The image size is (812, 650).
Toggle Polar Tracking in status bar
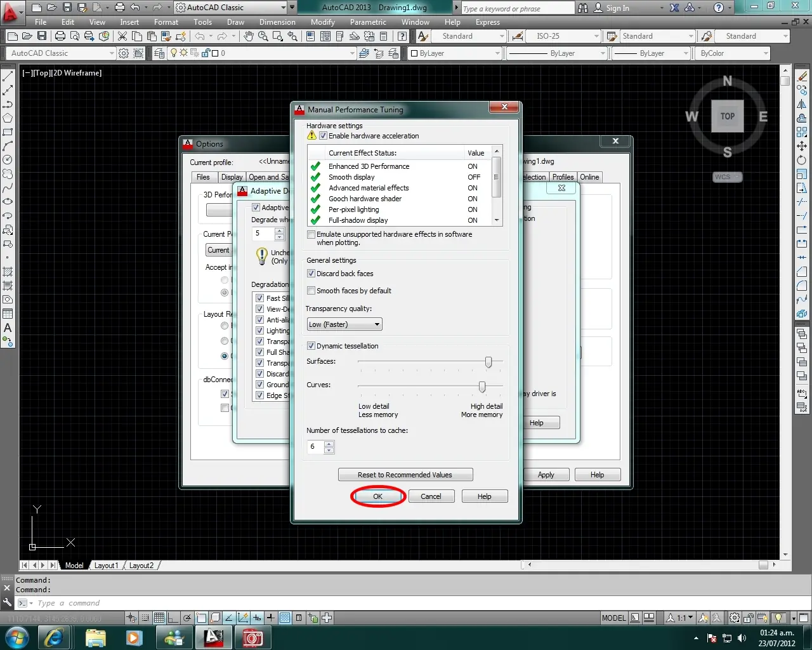click(187, 618)
